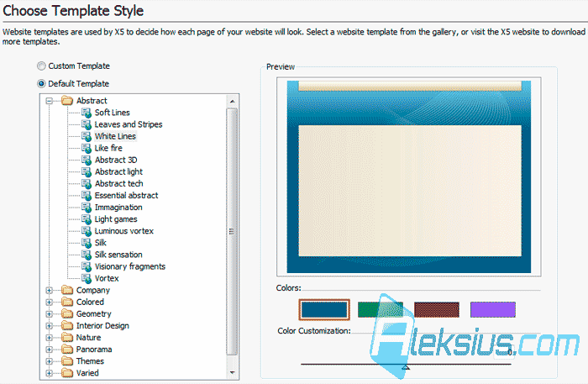Viewport: 588px width, 384px height.
Task: Click the template list scroll down arrow
Action: [x=232, y=373]
